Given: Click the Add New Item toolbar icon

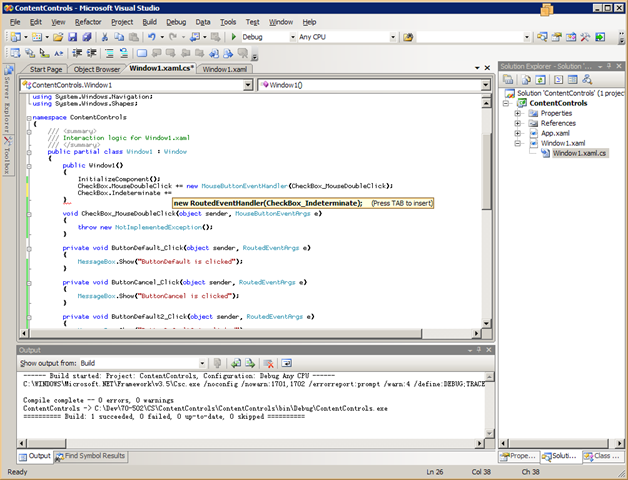Looking at the screenshot, I should pos(37,37).
